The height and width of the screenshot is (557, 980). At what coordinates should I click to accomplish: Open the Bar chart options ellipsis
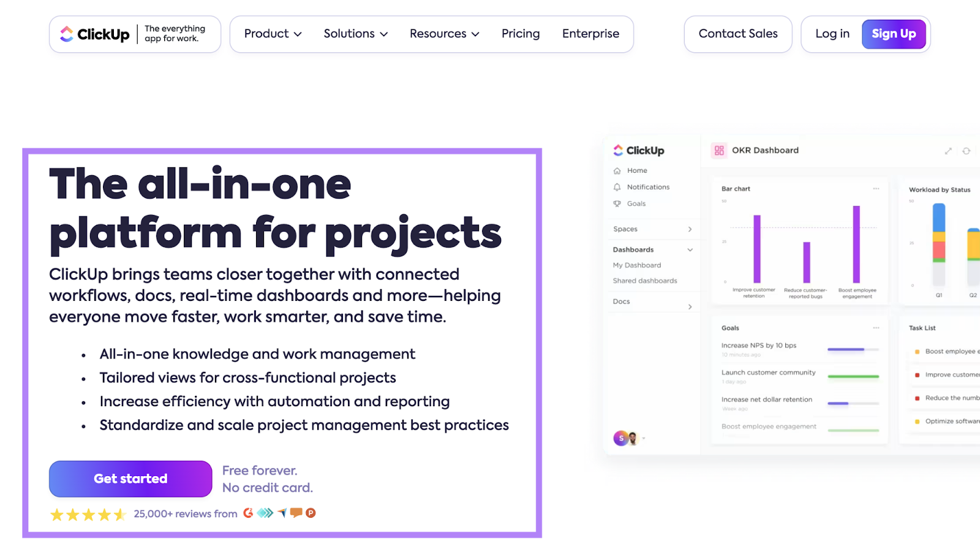click(876, 189)
